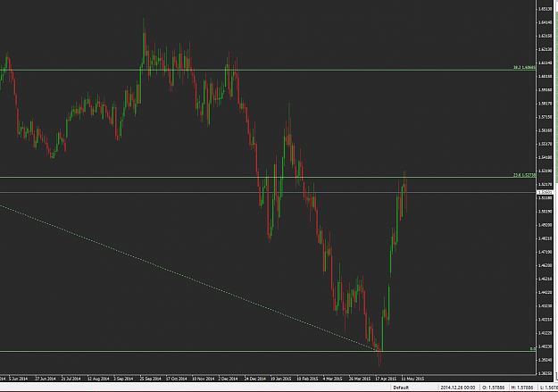Click the 10 Nov 2014 date label
558x392 pixels.
[203, 379]
